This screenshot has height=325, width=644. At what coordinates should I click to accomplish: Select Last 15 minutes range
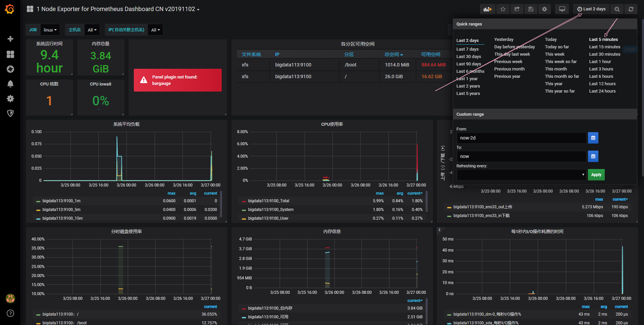604,47
